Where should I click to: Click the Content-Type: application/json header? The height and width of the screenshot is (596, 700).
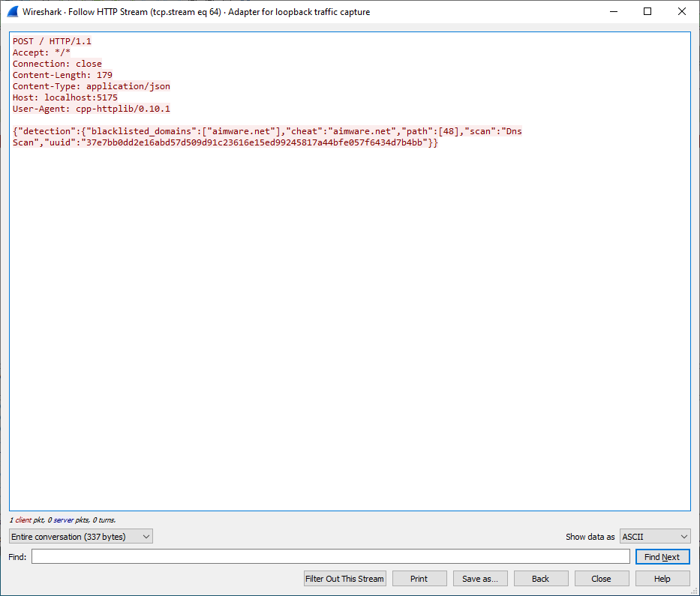91,86
